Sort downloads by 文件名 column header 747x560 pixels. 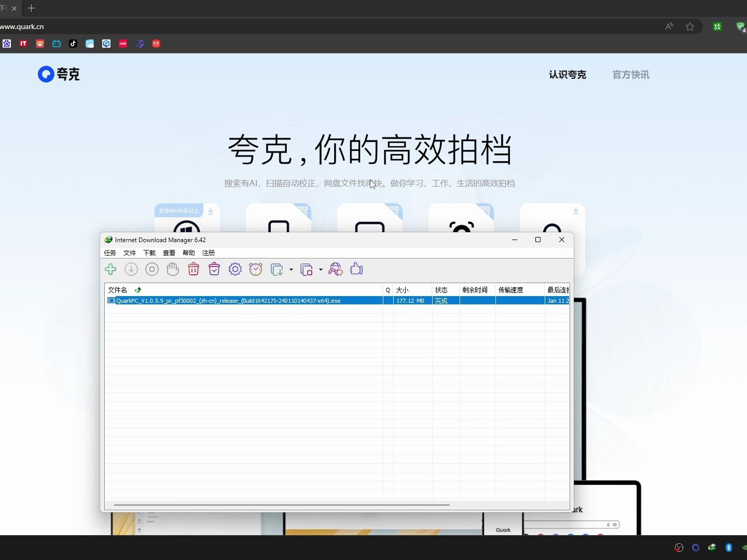pos(244,290)
